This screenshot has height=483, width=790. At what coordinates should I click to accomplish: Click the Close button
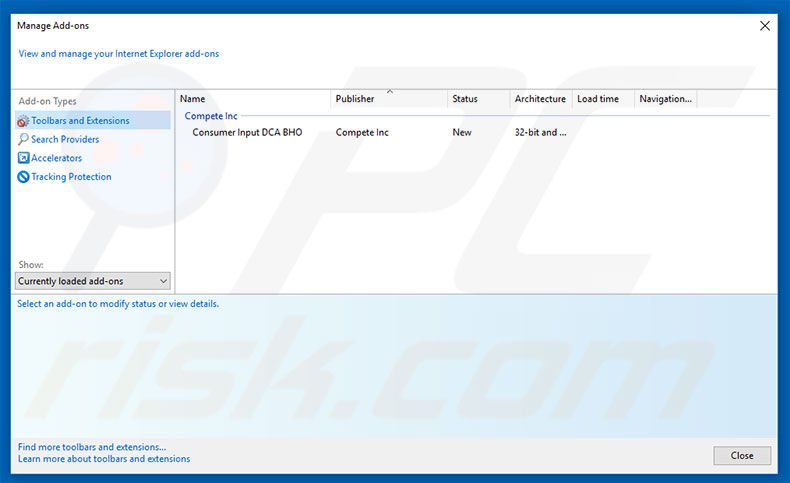coord(742,455)
